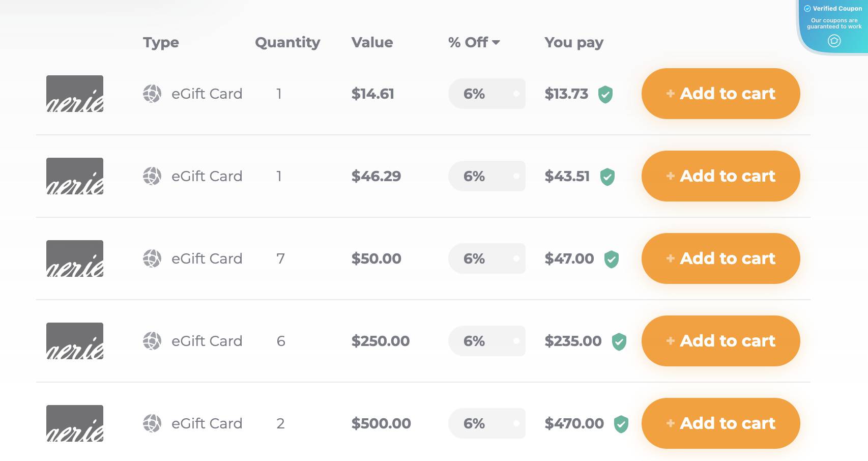The width and height of the screenshot is (868, 461).
Task: Click the globe icon on the $14.61 eGift Card row
Action: [152, 94]
